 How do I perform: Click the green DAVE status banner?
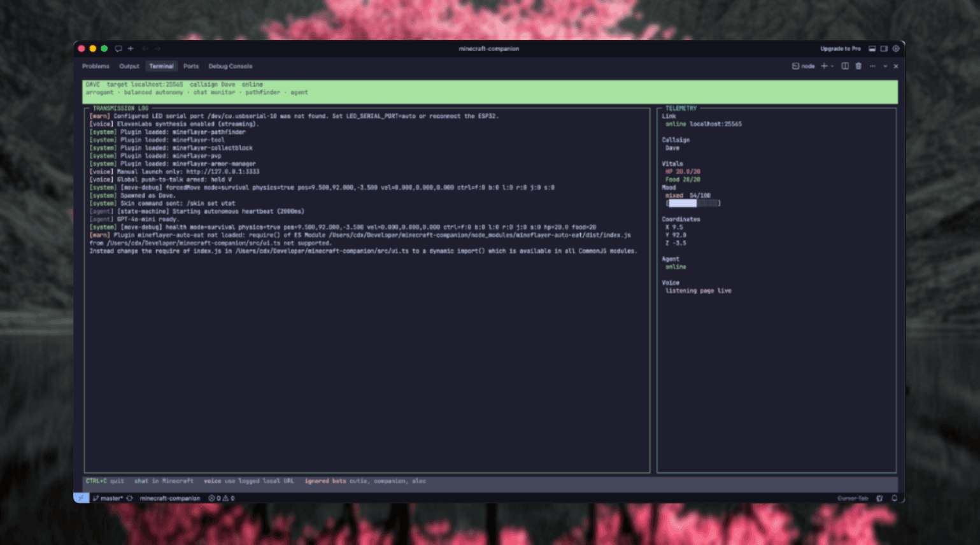click(x=490, y=92)
